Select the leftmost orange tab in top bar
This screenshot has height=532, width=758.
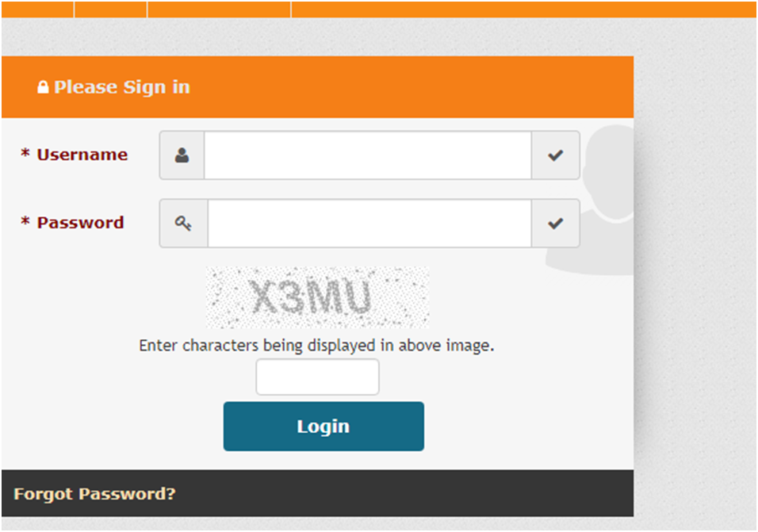pyautogui.click(x=37, y=10)
